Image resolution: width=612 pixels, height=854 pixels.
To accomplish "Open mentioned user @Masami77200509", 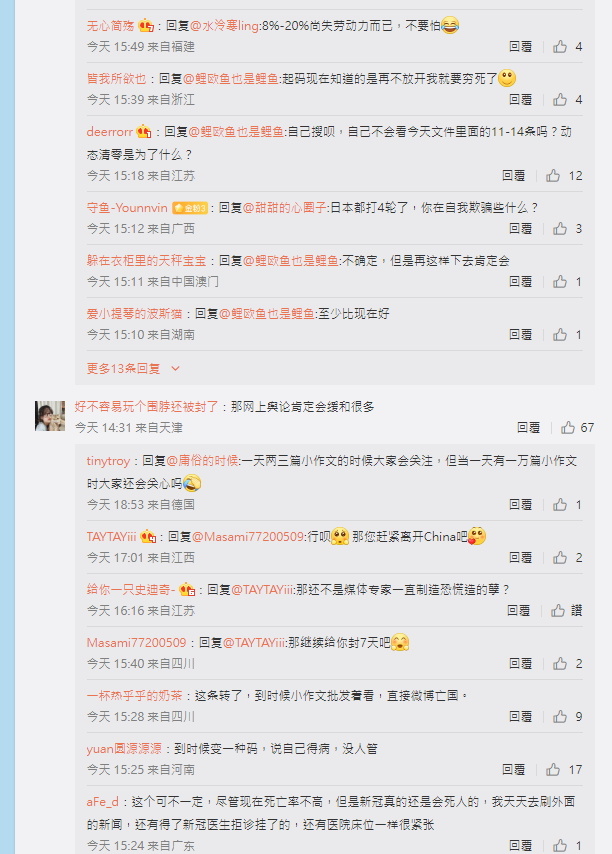I will pyautogui.click(x=248, y=537).
